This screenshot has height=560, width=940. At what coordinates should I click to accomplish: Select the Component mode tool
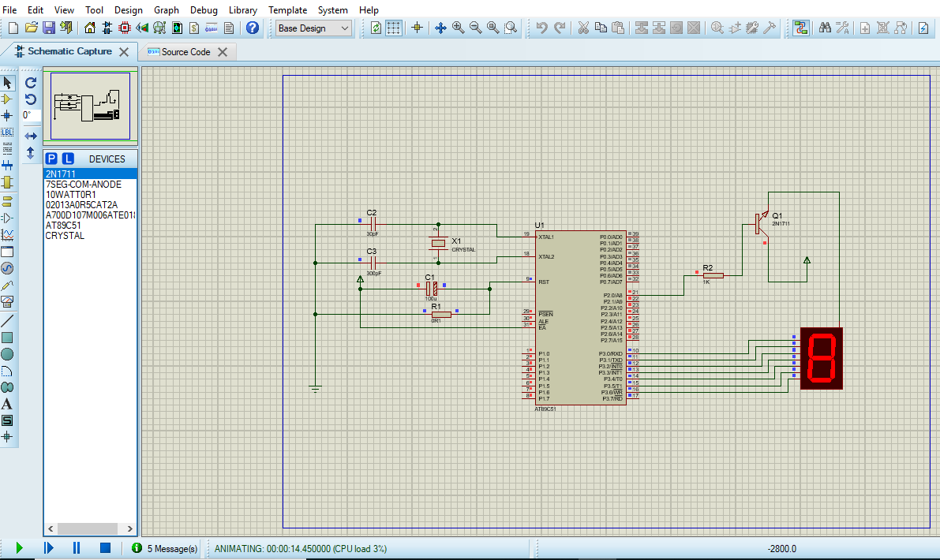click(8, 99)
